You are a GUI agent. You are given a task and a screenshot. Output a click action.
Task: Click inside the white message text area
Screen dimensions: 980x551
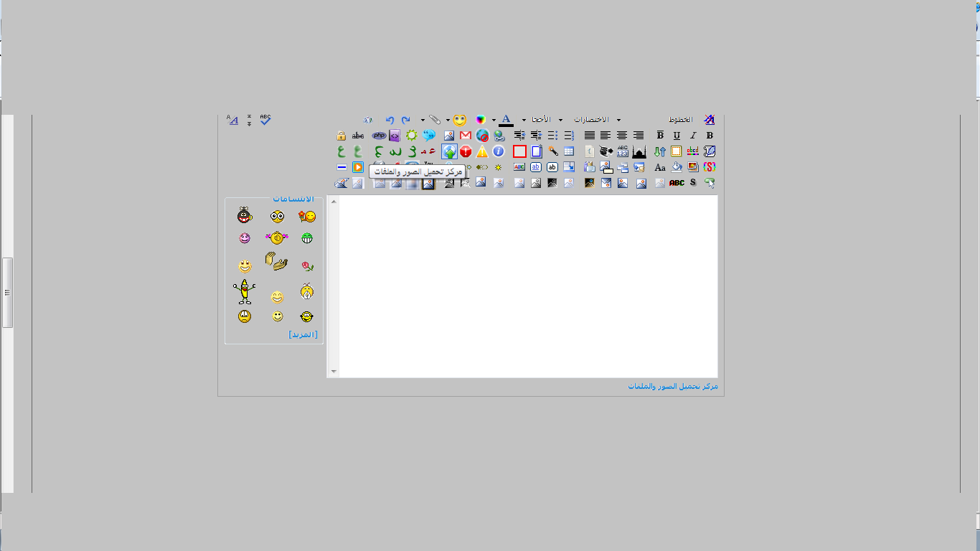click(x=527, y=287)
